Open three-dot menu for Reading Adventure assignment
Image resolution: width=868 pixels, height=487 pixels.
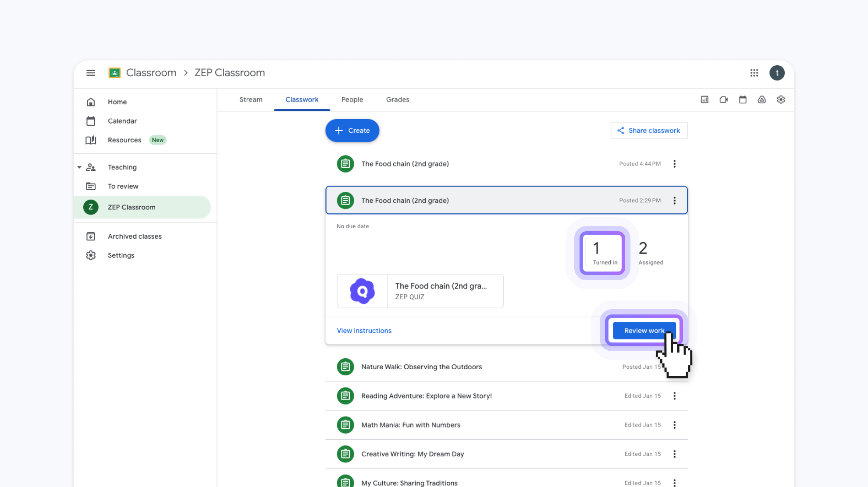pos(674,396)
